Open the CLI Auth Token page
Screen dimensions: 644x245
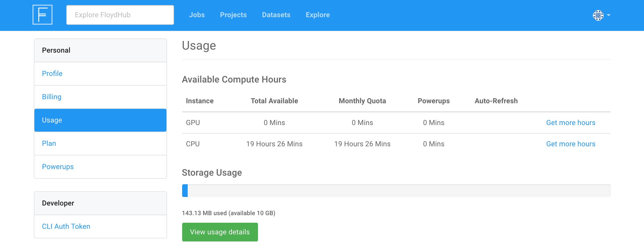[x=66, y=227]
